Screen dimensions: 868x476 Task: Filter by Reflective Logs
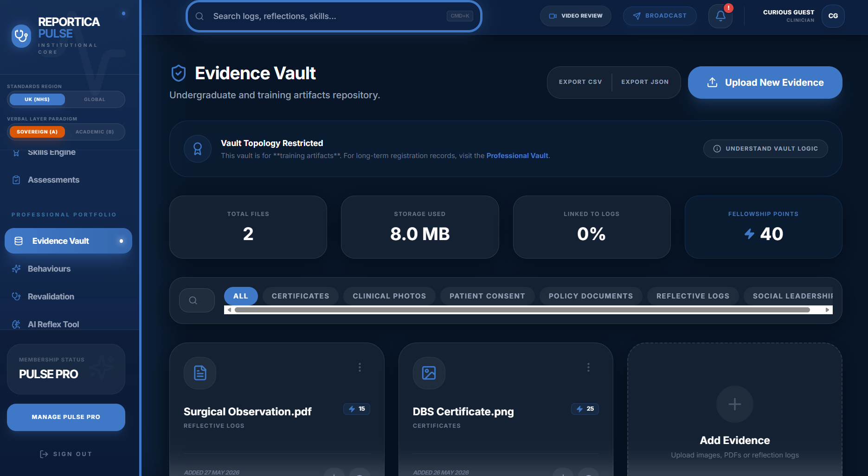pos(693,296)
